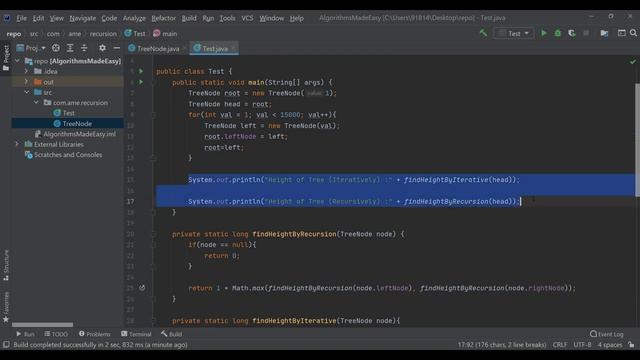Open Project panel settings gear
The image size is (640, 360).
[102, 48]
